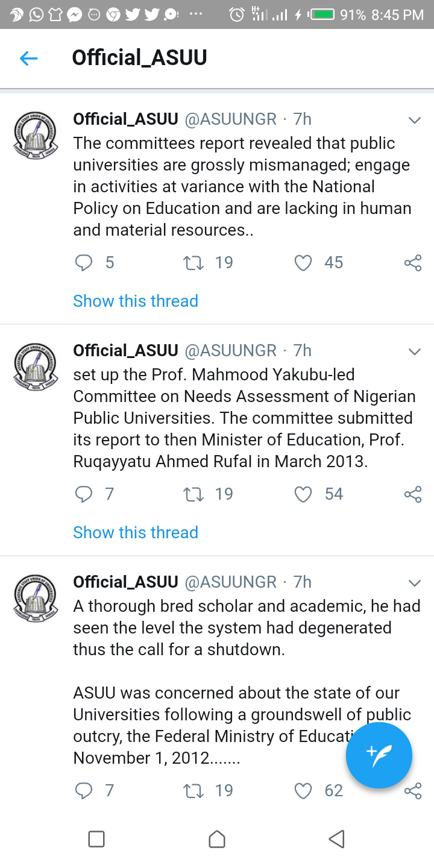Share the 'committees report revealed' tweet
434x868 pixels.
click(x=413, y=263)
